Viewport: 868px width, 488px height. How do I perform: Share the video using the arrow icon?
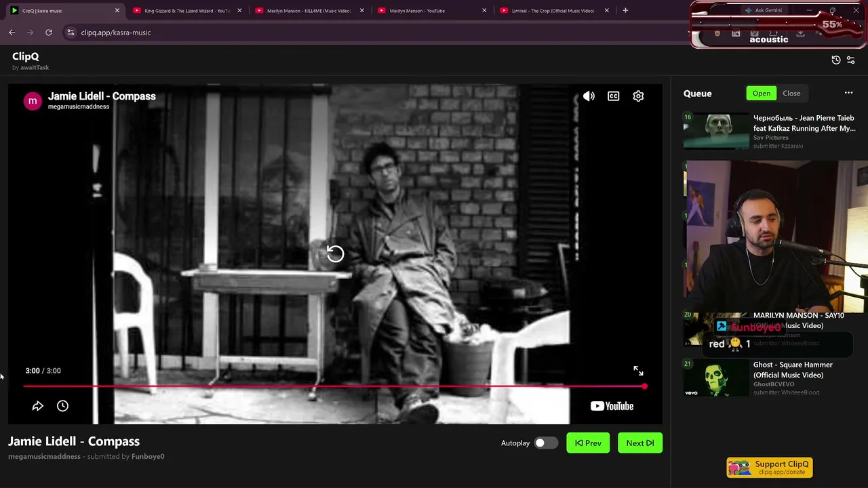38,406
